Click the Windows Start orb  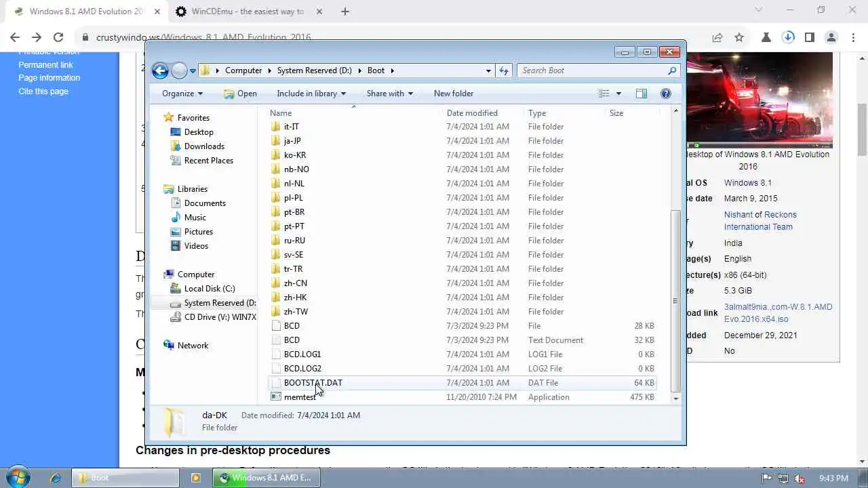18,477
